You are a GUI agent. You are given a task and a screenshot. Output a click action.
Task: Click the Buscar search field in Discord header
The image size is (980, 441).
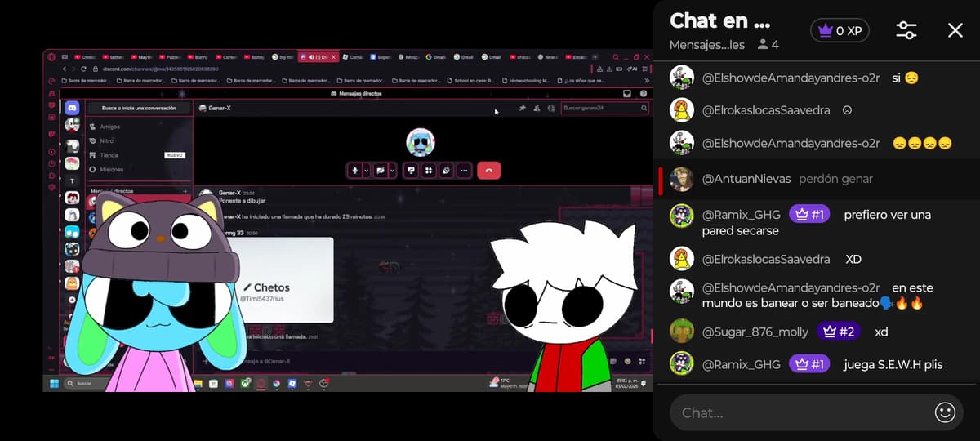(605, 108)
